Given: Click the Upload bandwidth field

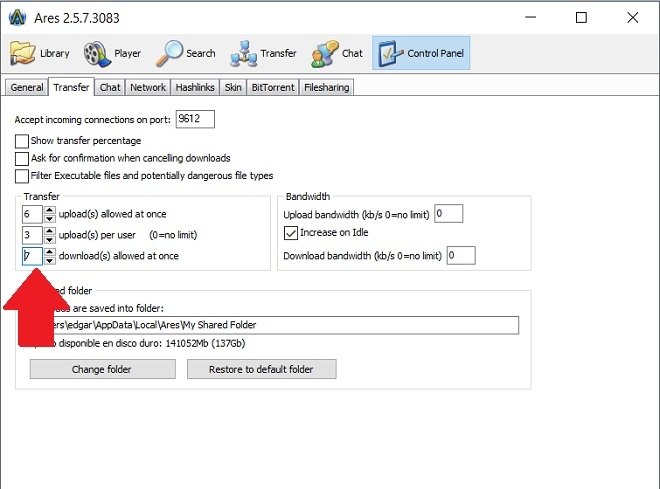Looking at the screenshot, I should point(449,213).
